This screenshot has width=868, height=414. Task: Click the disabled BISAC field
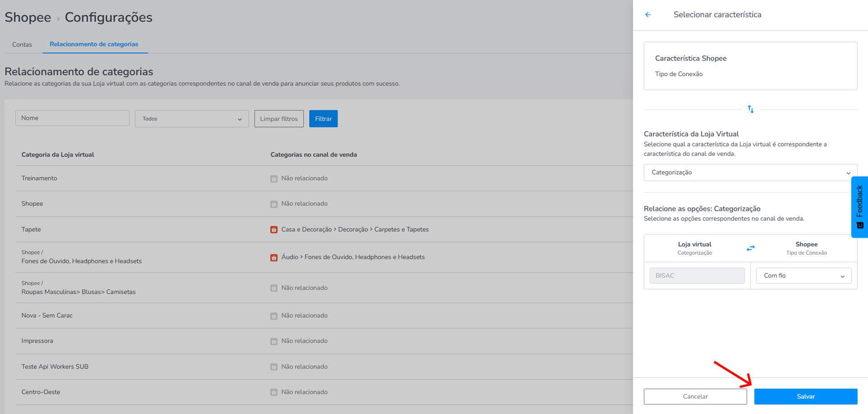point(697,275)
